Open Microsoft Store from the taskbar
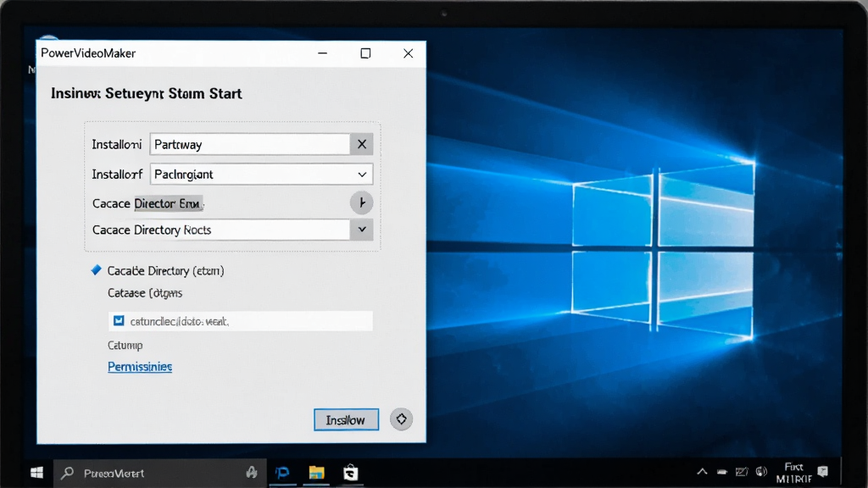Screen dimensions: 868x488 [x=350, y=473]
